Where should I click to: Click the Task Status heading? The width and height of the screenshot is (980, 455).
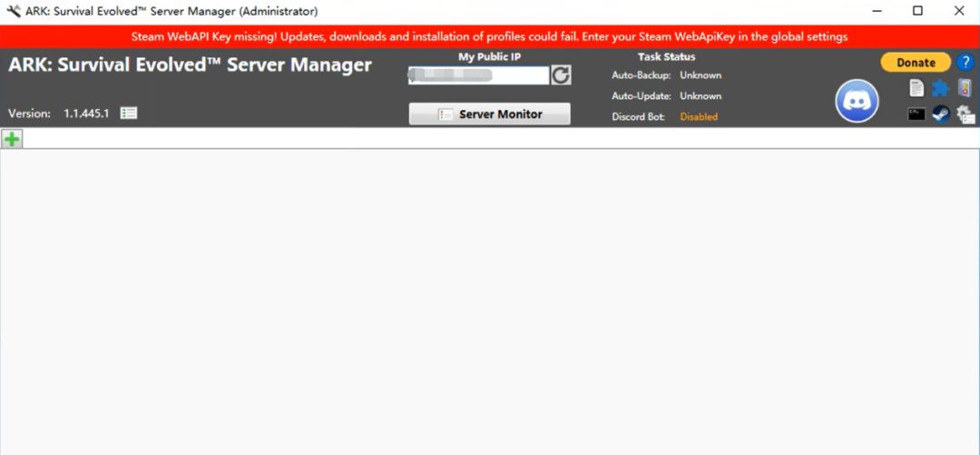pos(666,56)
